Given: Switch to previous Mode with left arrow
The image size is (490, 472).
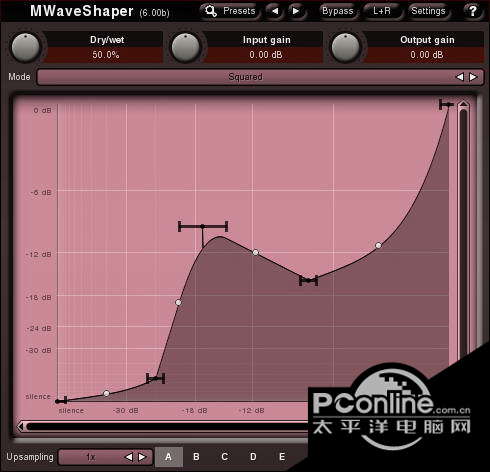Looking at the screenshot, I should tap(460, 77).
